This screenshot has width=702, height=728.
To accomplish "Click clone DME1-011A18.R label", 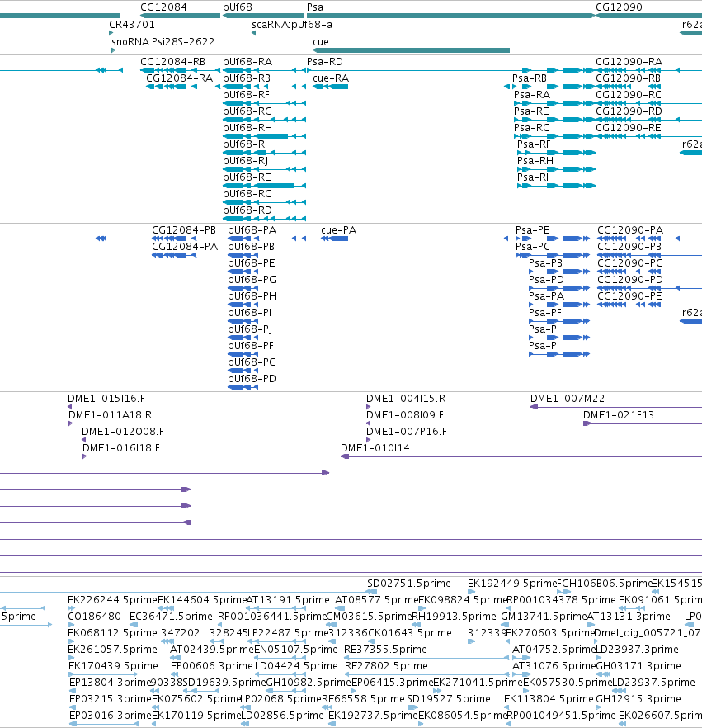I will tap(111, 415).
